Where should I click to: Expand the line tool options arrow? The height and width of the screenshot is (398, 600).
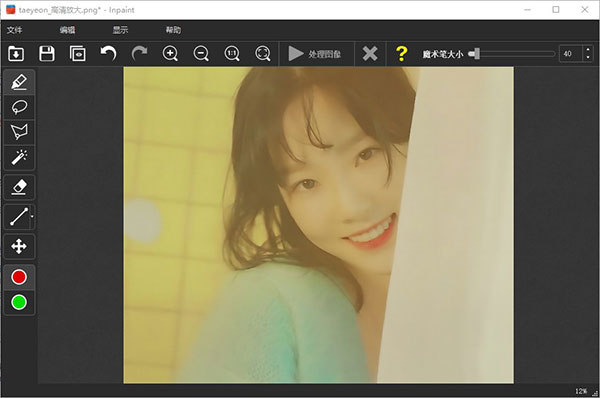tap(32, 217)
